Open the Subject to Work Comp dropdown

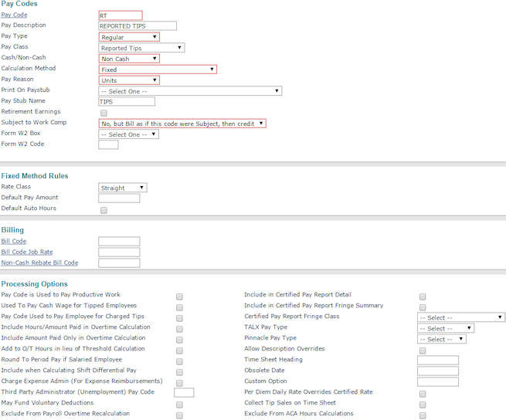182,123
